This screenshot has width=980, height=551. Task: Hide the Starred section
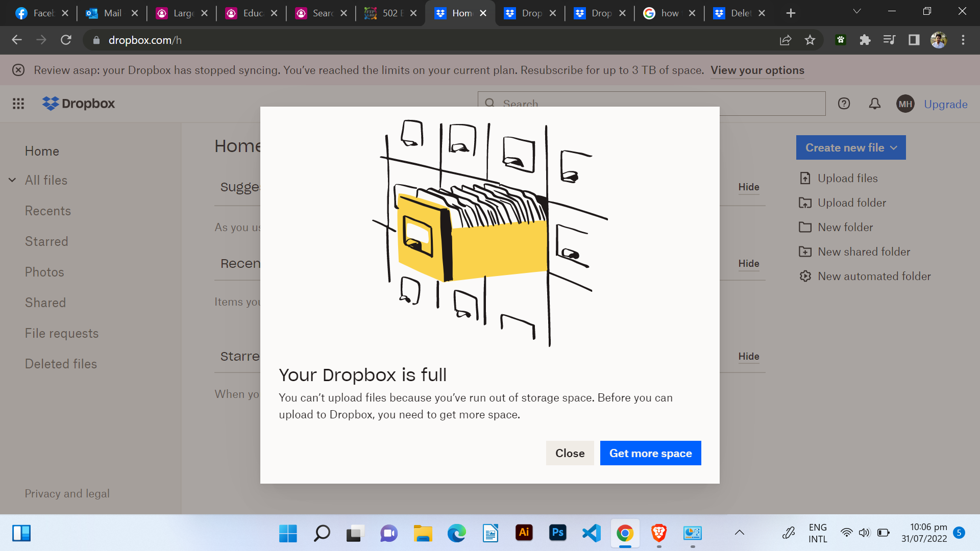pyautogui.click(x=748, y=357)
